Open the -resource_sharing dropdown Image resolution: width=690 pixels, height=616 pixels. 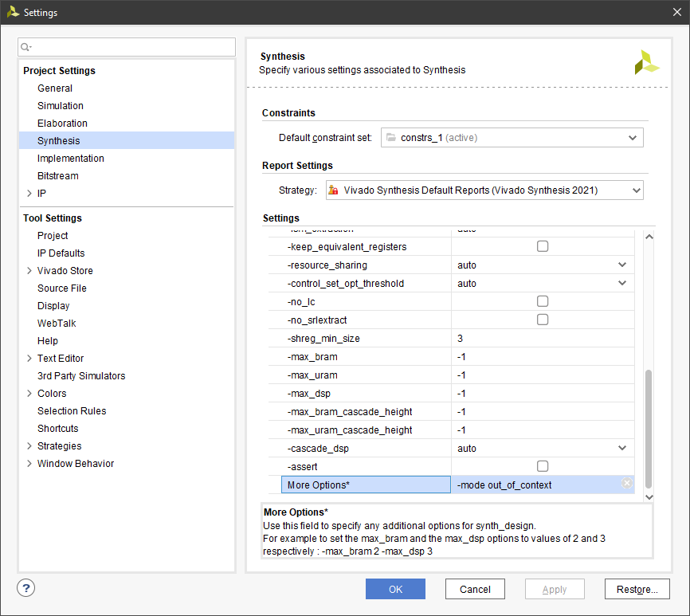pyautogui.click(x=622, y=265)
